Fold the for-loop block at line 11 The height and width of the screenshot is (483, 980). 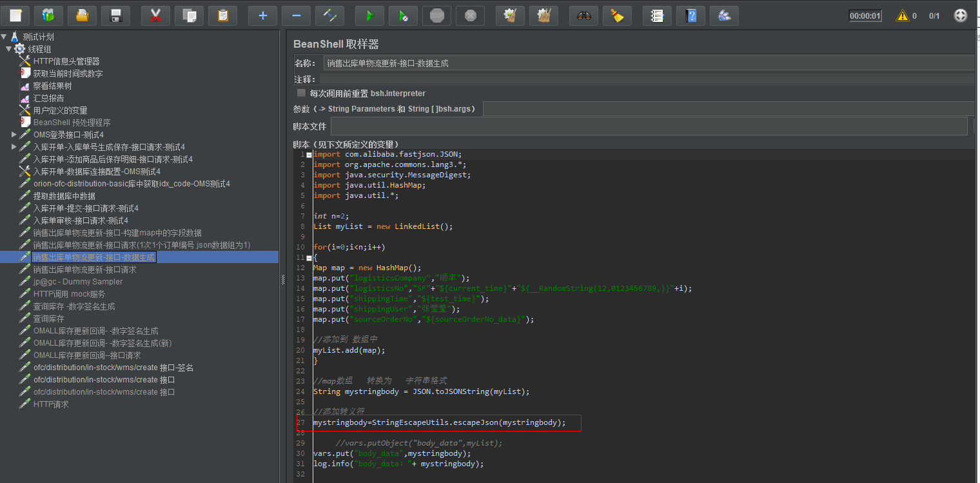point(309,257)
